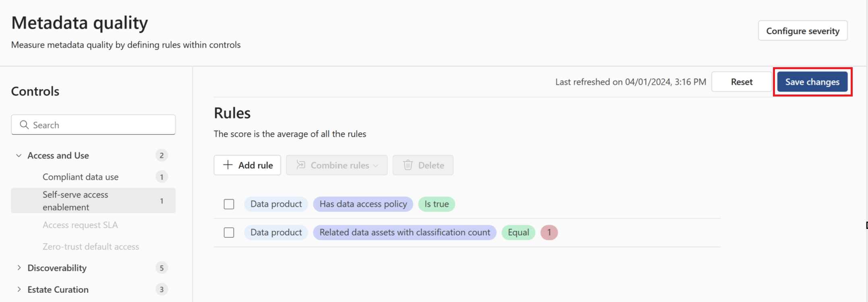
Task: Click the Rules heading
Action: point(232,113)
